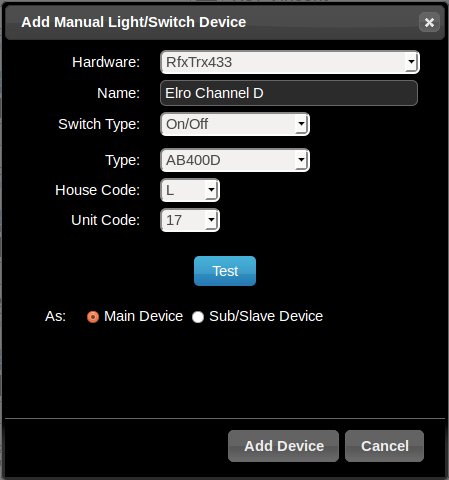Click the Type field's dropdown arrow
The width and height of the screenshot is (449, 480).
point(301,160)
